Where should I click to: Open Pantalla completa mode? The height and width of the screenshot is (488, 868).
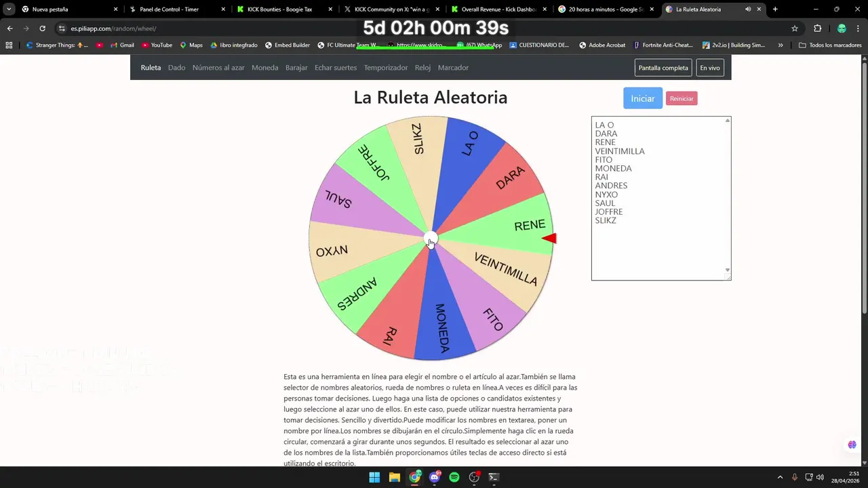click(x=663, y=68)
